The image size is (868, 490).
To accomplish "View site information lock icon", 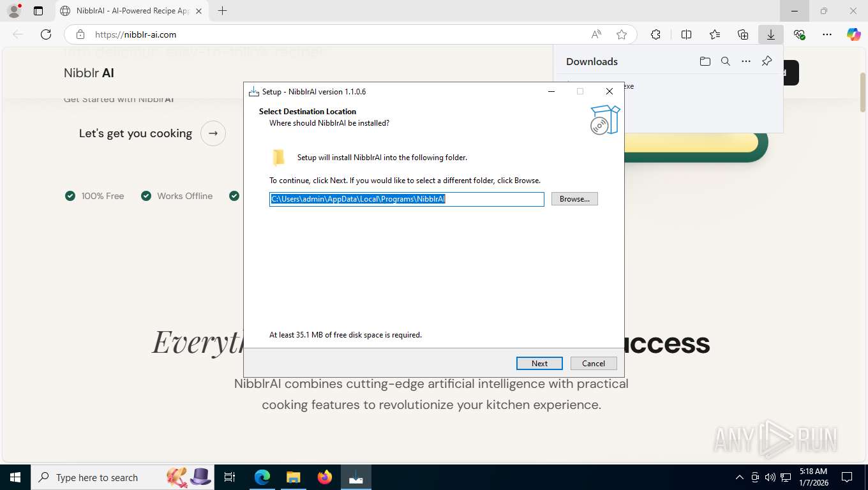I will click(80, 34).
